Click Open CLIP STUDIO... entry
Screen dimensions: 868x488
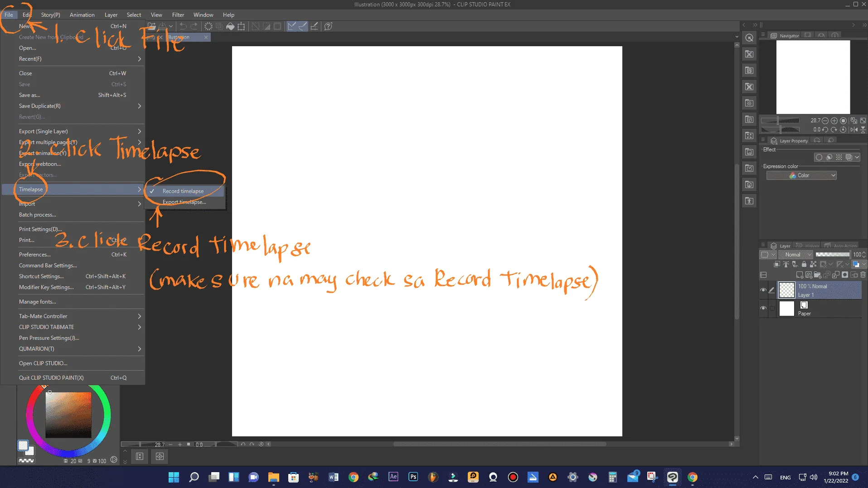pyautogui.click(x=73, y=363)
